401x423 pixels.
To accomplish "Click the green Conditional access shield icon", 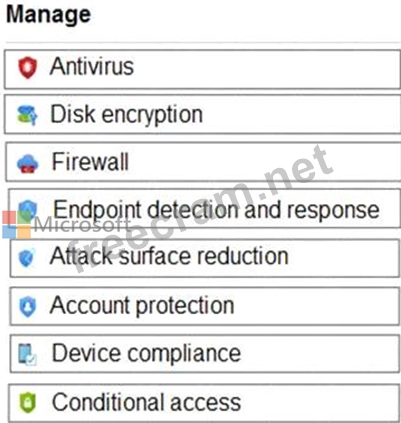I will tap(28, 403).
